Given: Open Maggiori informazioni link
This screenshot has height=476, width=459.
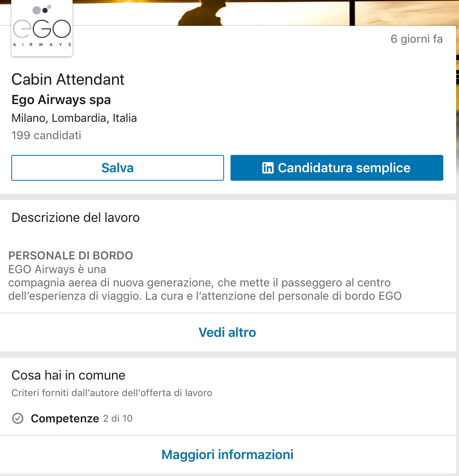Looking at the screenshot, I should tap(227, 455).
